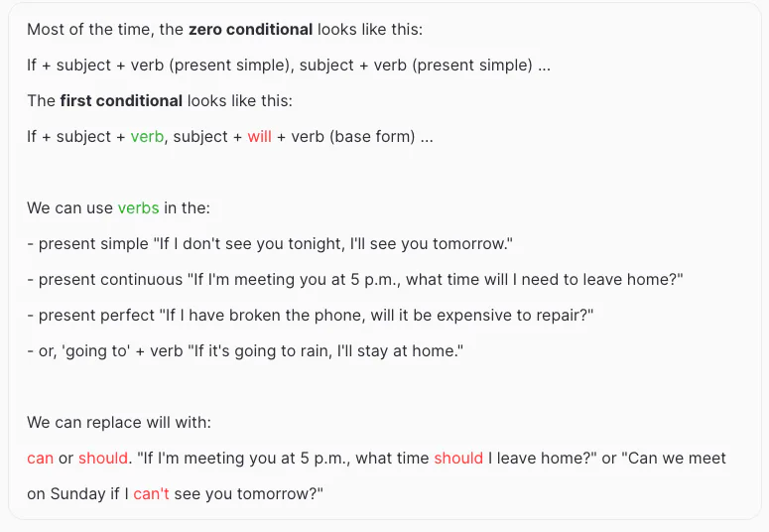769x532 pixels.
Task: Click the bold 'first conditional' term
Action: pos(121,101)
